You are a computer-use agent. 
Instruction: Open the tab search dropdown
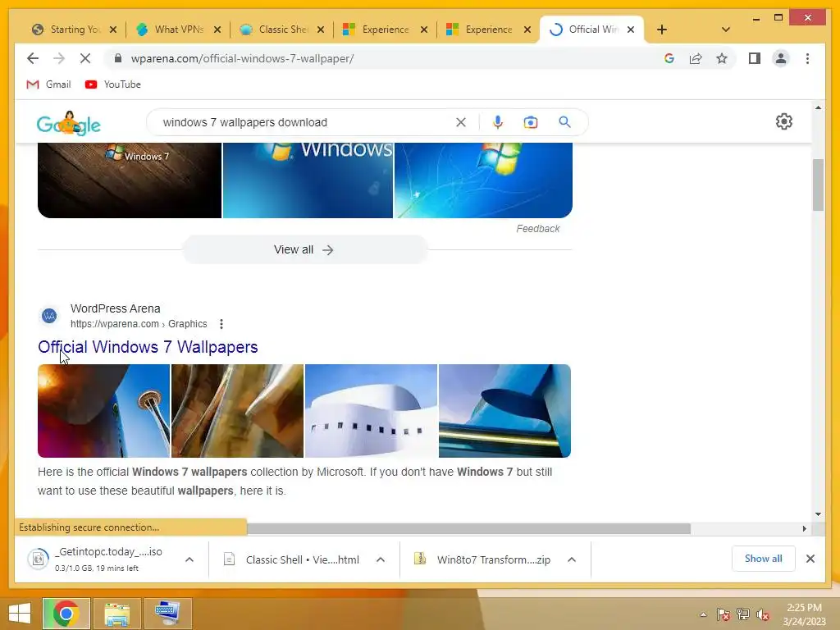[x=725, y=30]
